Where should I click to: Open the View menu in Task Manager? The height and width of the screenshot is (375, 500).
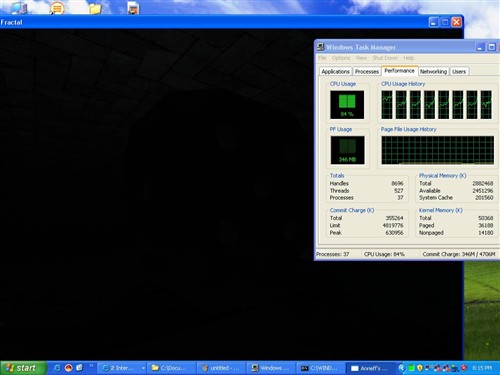coord(361,58)
